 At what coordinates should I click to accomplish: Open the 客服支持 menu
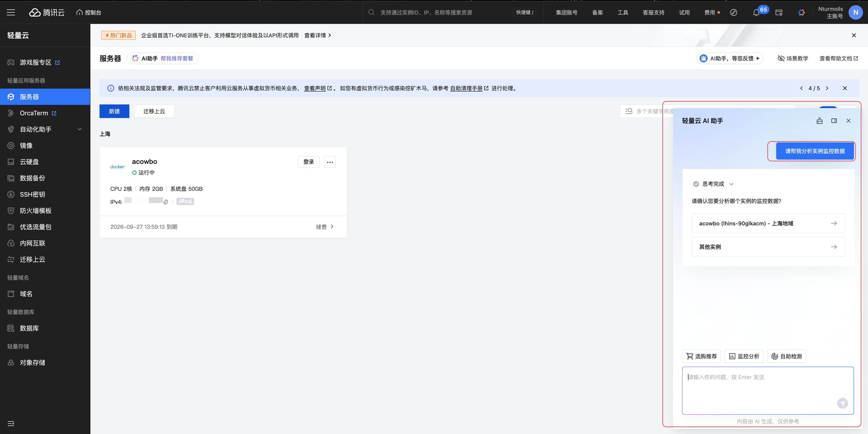653,12
